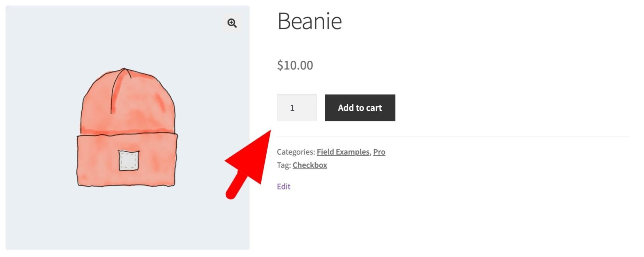The width and height of the screenshot is (644, 257).
Task: Open the Field Examples category link
Action: 343,152
